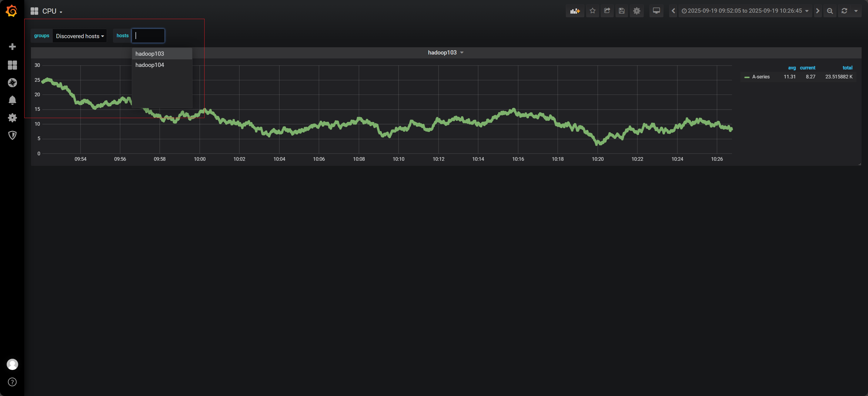Open the Server Admin shield icon

coord(12,135)
